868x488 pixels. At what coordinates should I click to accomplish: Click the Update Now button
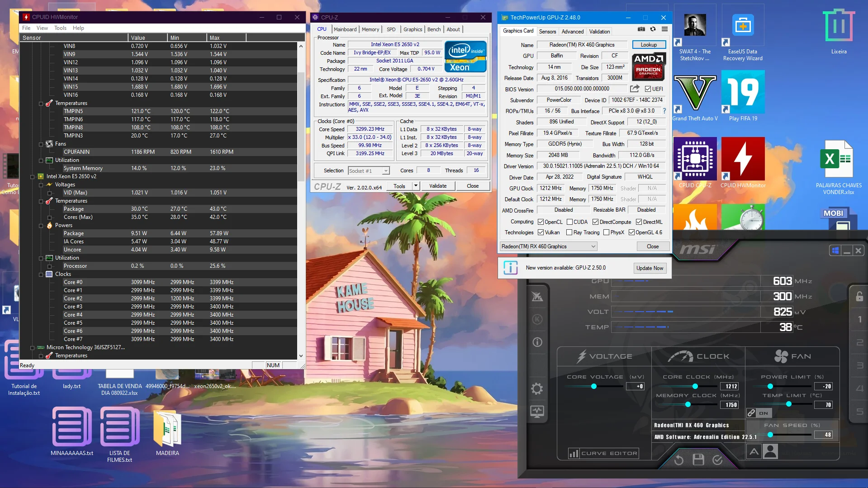pyautogui.click(x=650, y=268)
